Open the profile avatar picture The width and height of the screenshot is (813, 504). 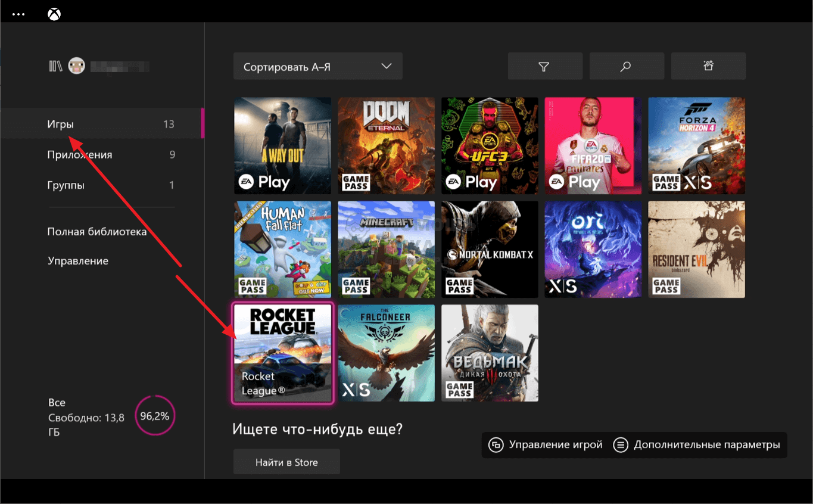[x=76, y=66]
